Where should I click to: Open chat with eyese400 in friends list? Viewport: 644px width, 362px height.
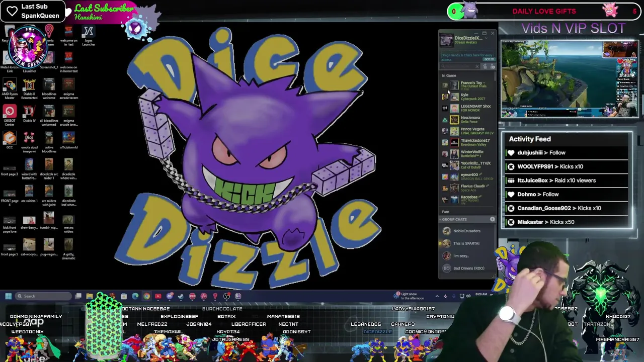[468, 176]
